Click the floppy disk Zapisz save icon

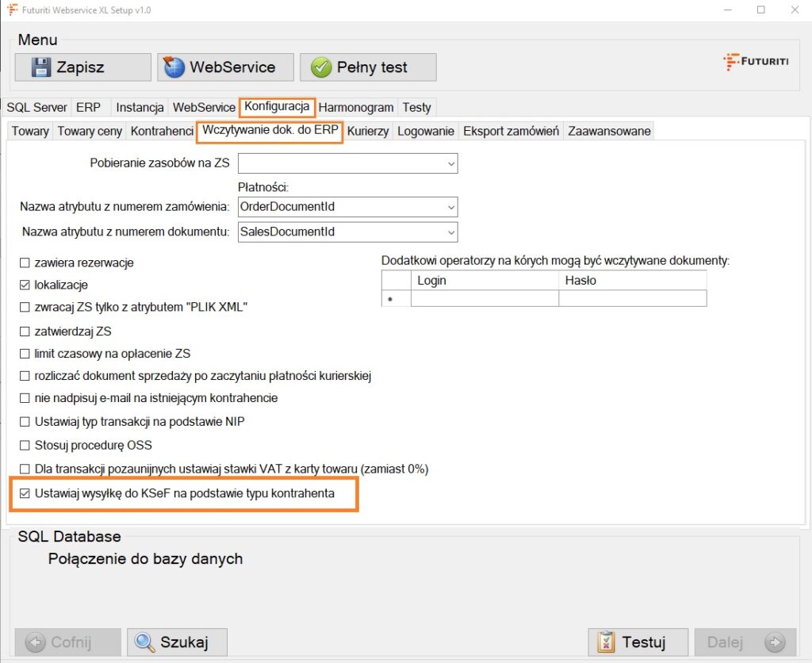[x=41, y=67]
